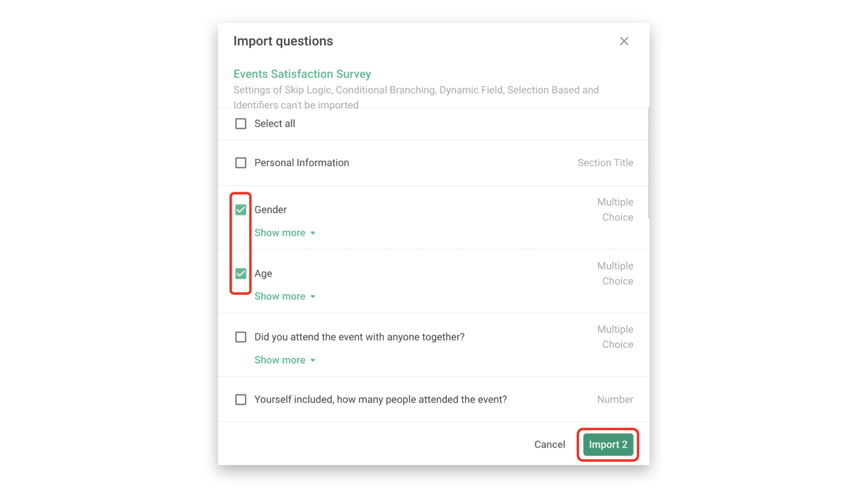This screenshot has height=488, width=868.
Task: Check the attendee count Number question
Action: click(x=241, y=399)
